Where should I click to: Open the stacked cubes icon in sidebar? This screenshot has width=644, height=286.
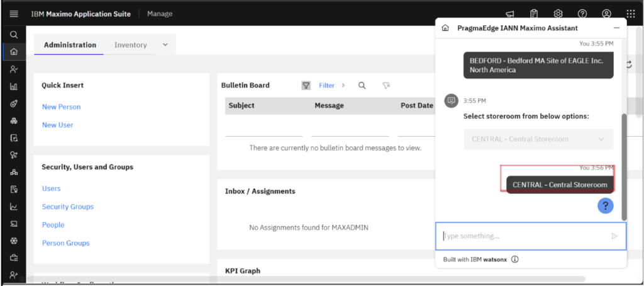(x=14, y=120)
